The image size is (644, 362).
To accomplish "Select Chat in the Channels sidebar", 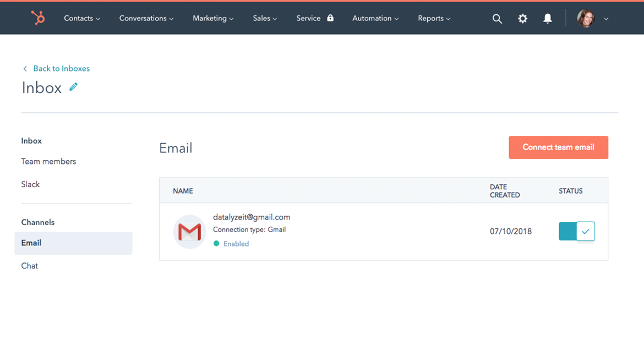I will pos(30,266).
